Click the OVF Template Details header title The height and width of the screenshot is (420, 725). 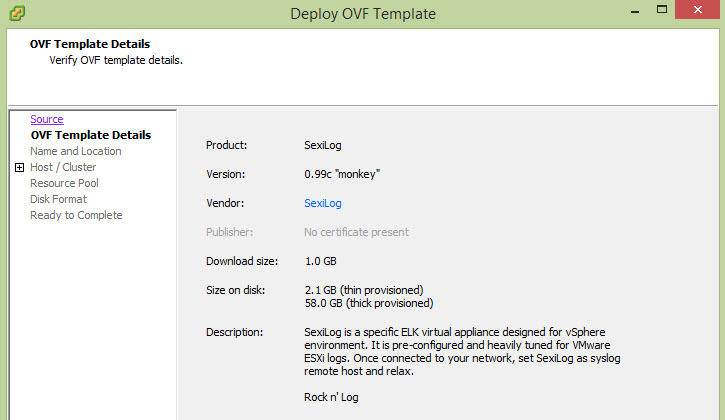point(90,44)
